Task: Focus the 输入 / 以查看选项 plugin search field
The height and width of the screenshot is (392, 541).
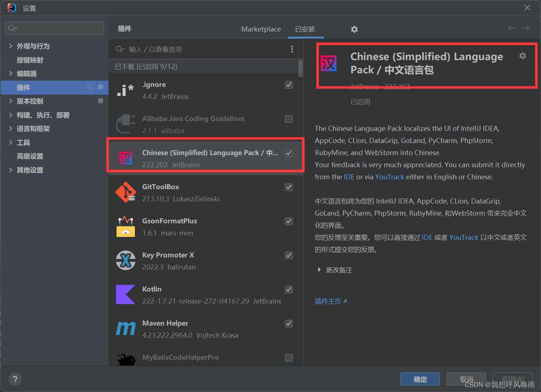Action: [x=205, y=49]
